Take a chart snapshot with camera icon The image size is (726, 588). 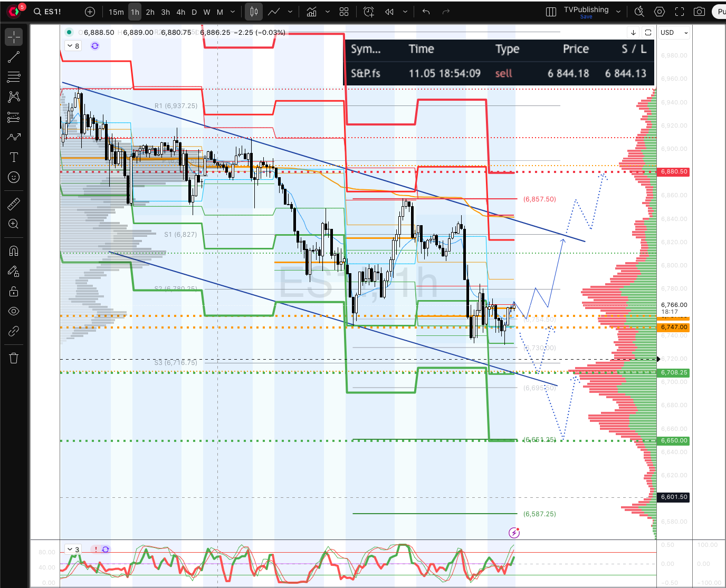(699, 12)
